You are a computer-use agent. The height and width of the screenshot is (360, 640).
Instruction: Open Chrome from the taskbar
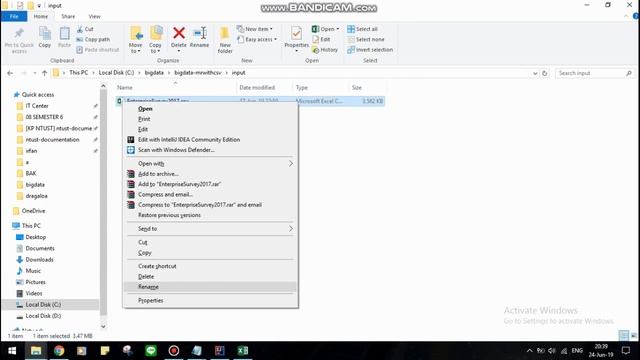click(59, 351)
